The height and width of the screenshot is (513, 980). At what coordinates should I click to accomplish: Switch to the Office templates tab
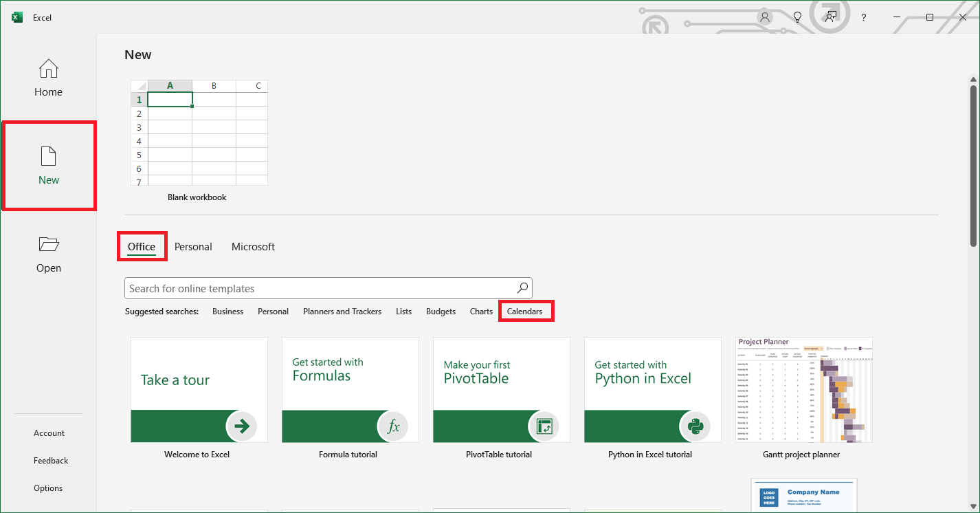(142, 247)
